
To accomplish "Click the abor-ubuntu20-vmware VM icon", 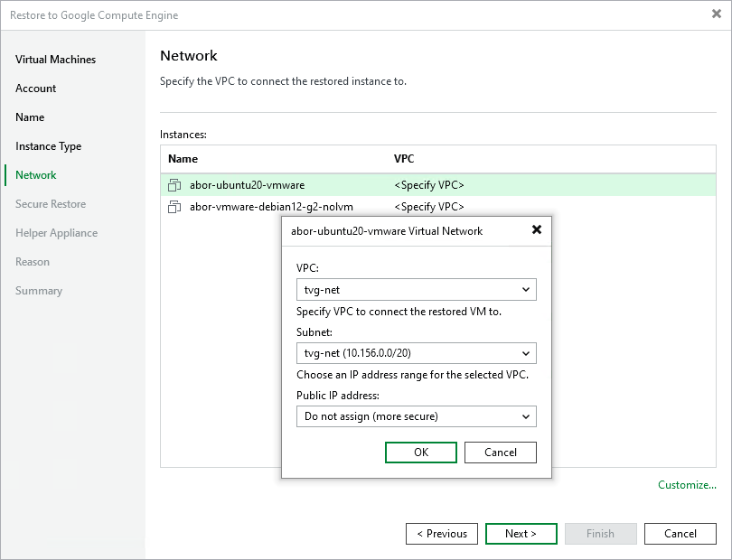I will click(174, 185).
